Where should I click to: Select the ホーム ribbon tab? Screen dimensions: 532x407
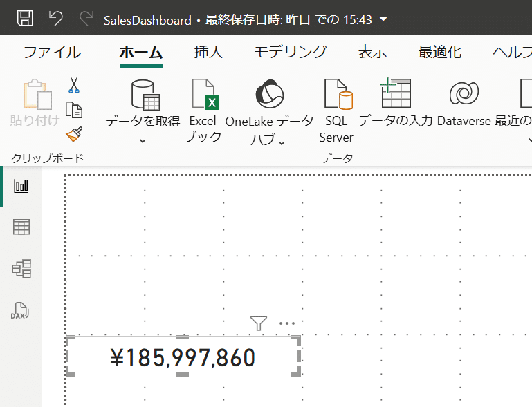click(x=141, y=53)
